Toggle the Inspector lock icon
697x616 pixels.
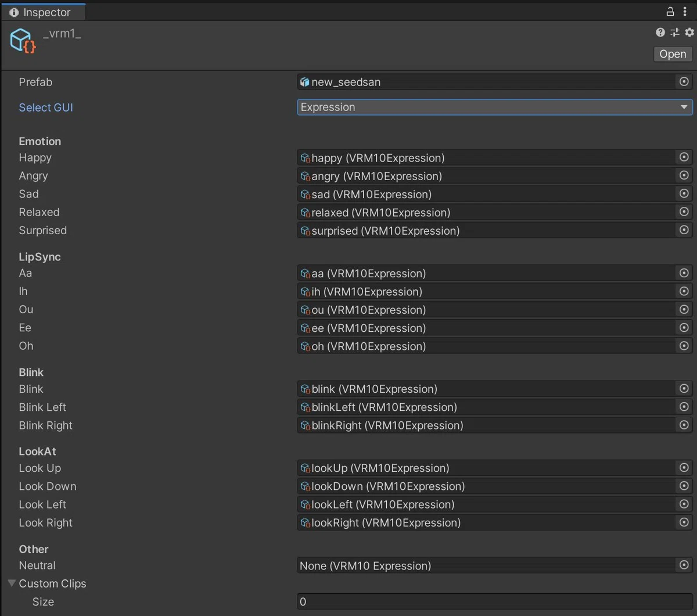tap(670, 12)
